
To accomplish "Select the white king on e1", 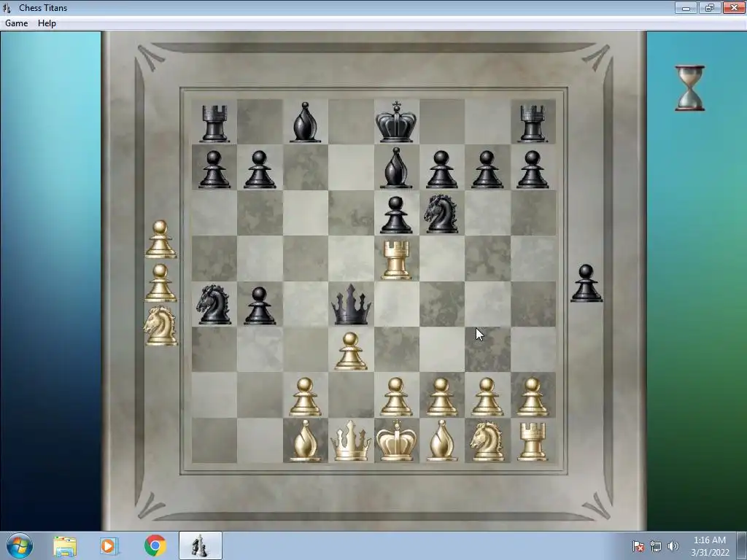I will 396,440.
